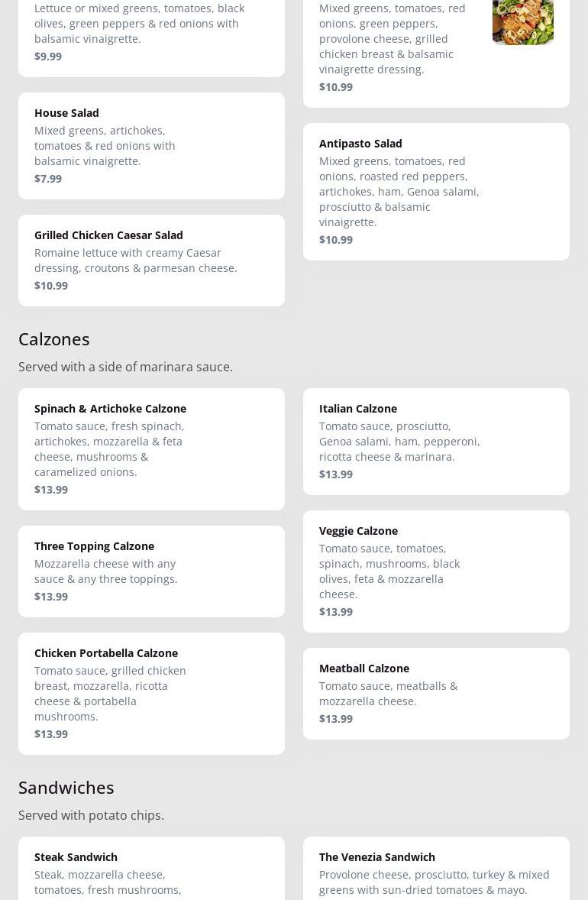This screenshot has height=900, width=588.
Task: Click the $9.99 salad card at top
Action: [151, 34]
